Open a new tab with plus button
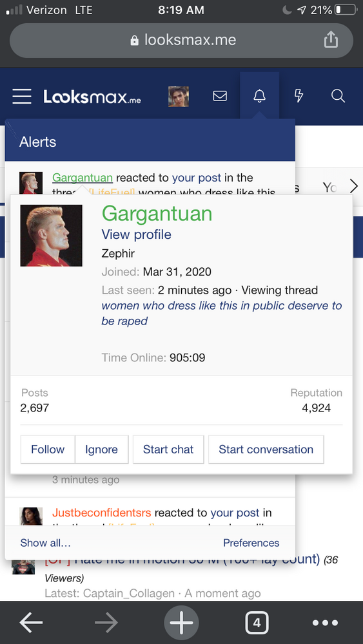The width and height of the screenshot is (363, 644). point(181,623)
